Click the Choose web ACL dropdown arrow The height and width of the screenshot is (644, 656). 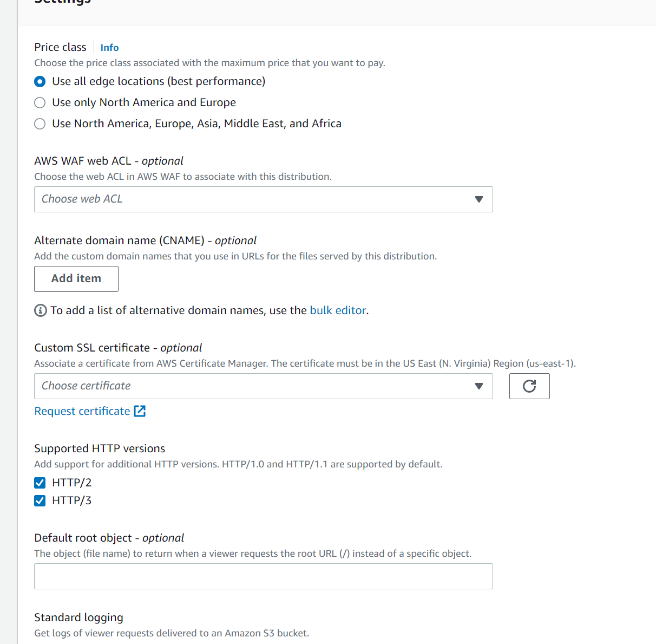(478, 199)
